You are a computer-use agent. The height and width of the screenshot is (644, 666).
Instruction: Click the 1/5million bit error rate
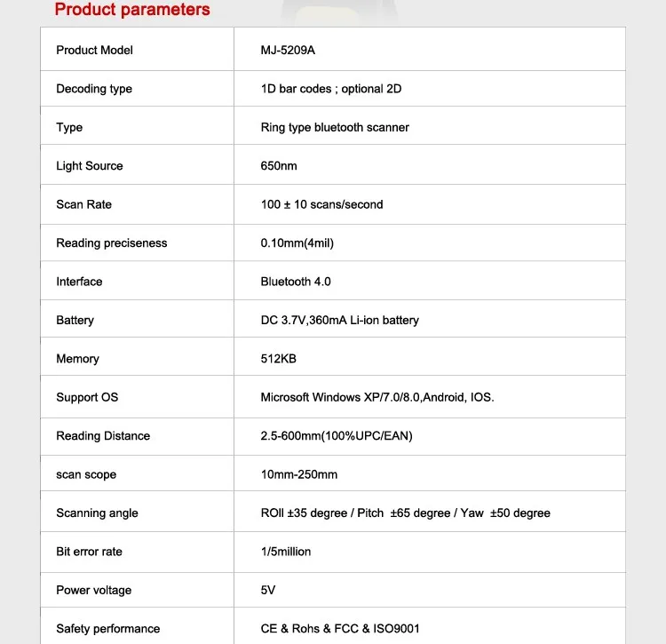click(286, 552)
